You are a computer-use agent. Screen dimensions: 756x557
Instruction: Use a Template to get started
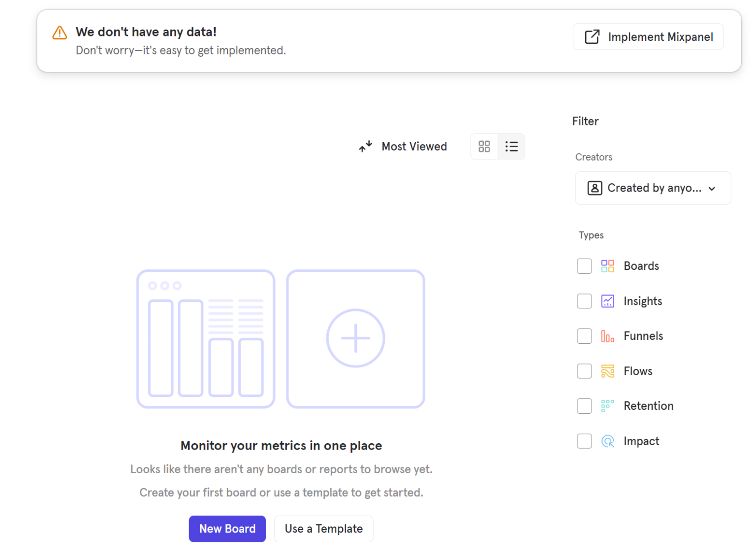click(x=323, y=528)
